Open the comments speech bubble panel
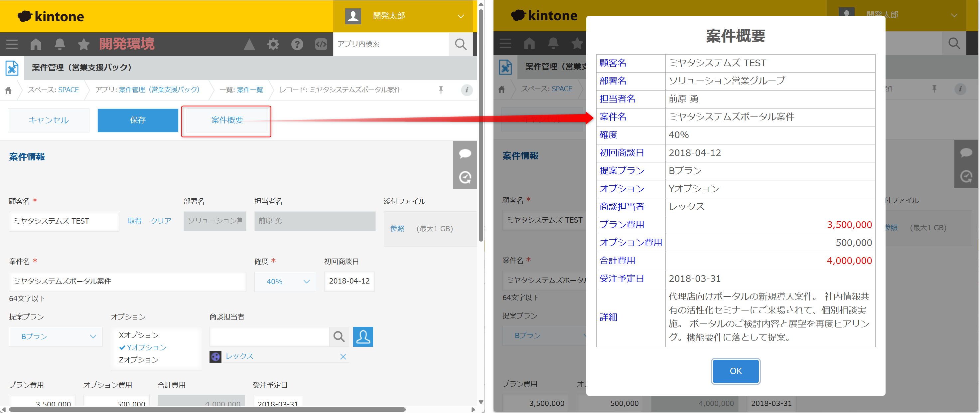 [x=465, y=153]
